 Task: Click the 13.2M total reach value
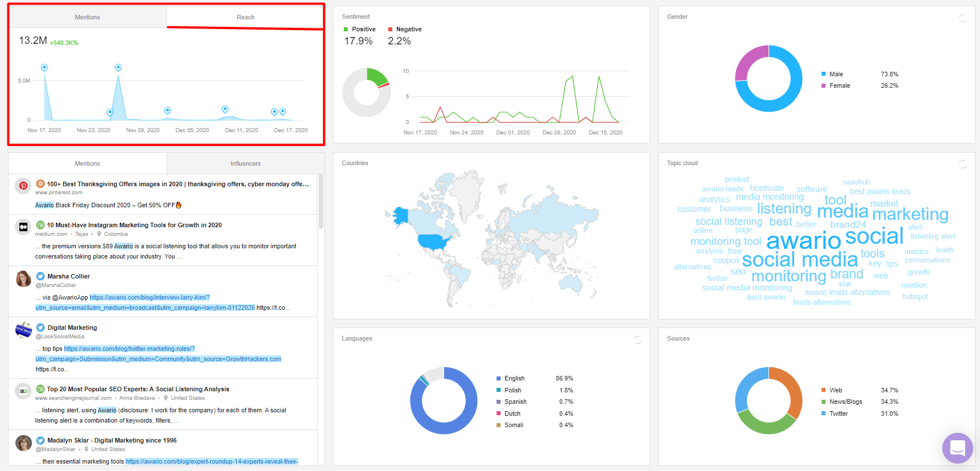(33, 40)
